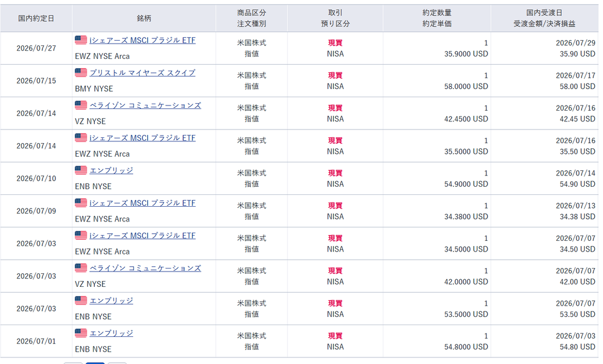This screenshot has width=603, height=364.
Task: Click settlement amount 42.45 USD
Action: click(577, 119)
